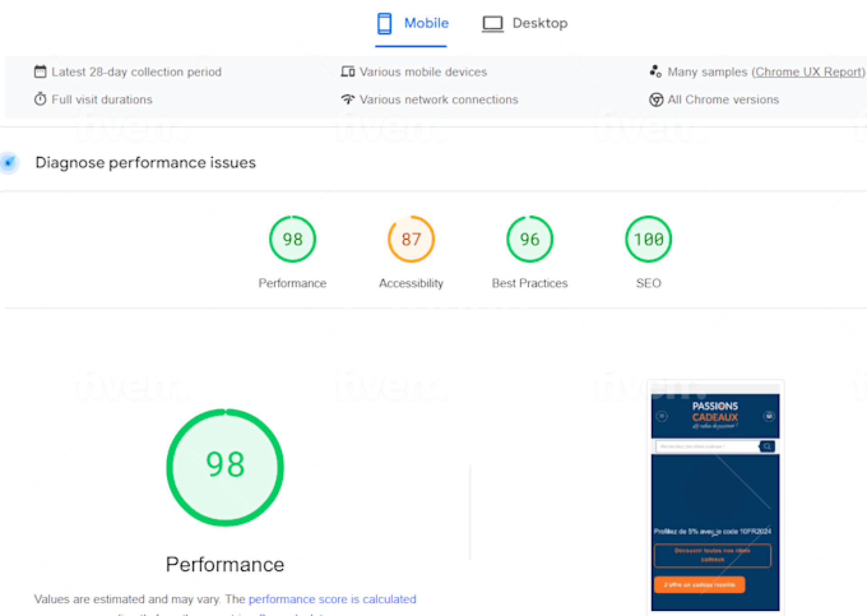Switch to the Desktop tab
The image size is (867, 616).
[x=539, y=23]
